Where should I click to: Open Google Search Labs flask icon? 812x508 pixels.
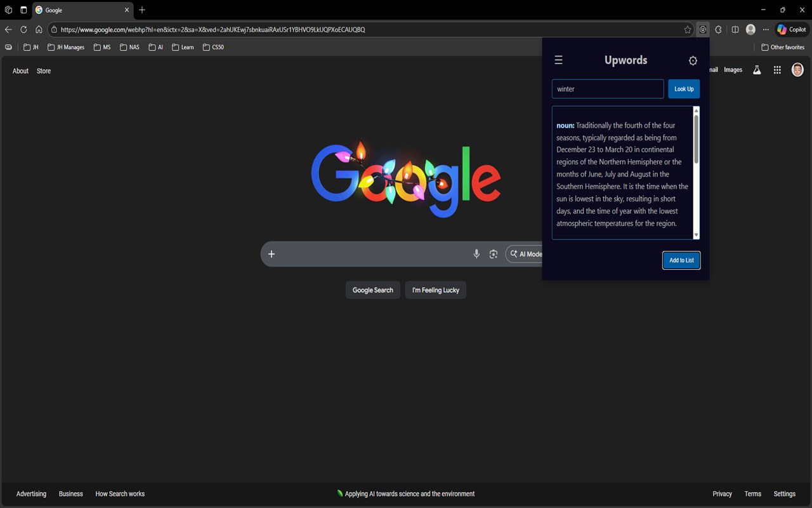point(757,70)
